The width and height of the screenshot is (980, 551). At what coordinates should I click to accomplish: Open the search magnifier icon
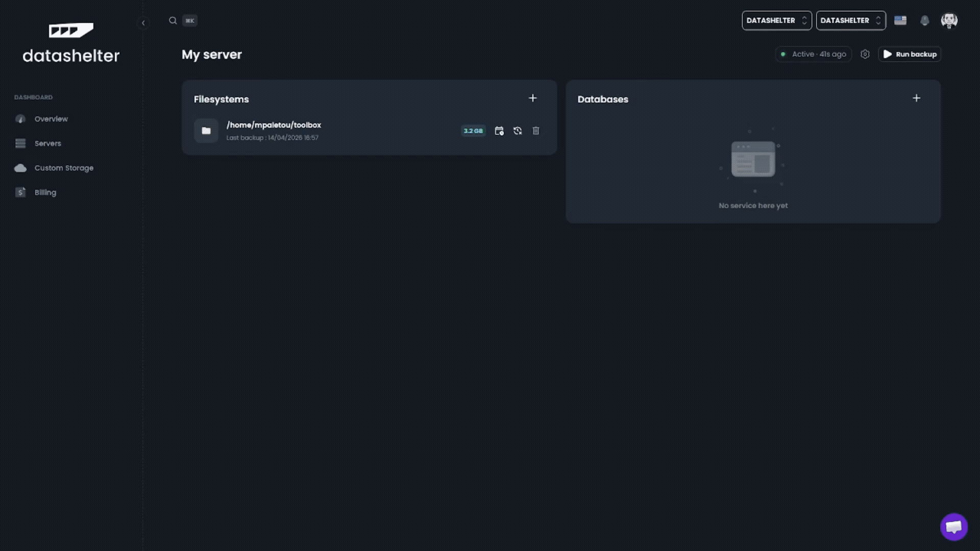click(173, 20)
